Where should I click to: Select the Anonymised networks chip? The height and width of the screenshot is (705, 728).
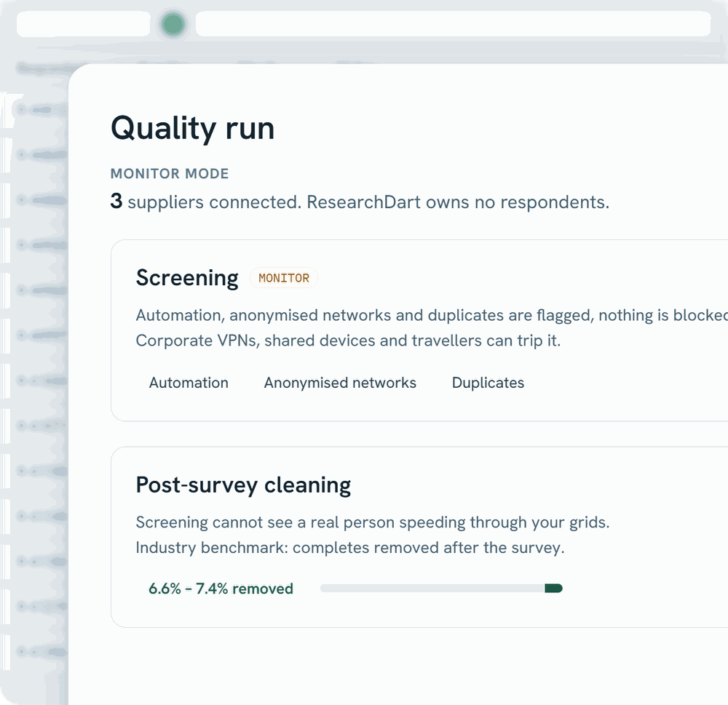pyautogui.click(x=340, y=383)
